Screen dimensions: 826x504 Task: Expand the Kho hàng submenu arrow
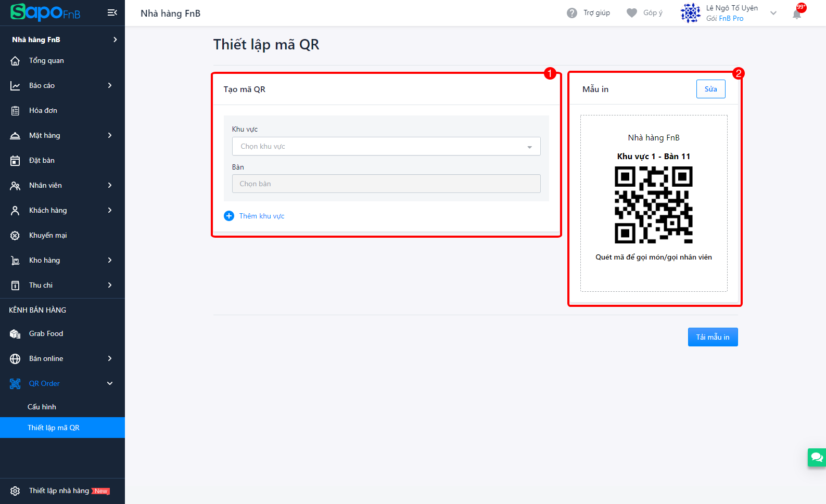tap(110, 260)
